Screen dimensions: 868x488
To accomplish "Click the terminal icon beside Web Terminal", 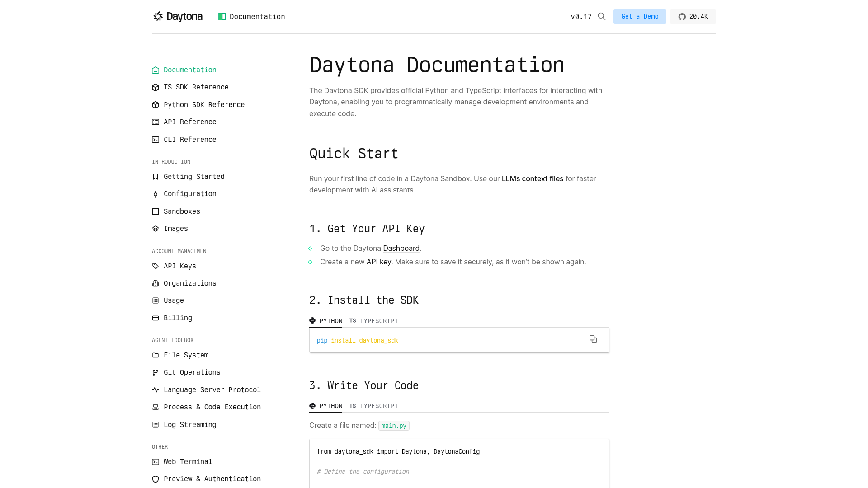I will pos(156,462).
